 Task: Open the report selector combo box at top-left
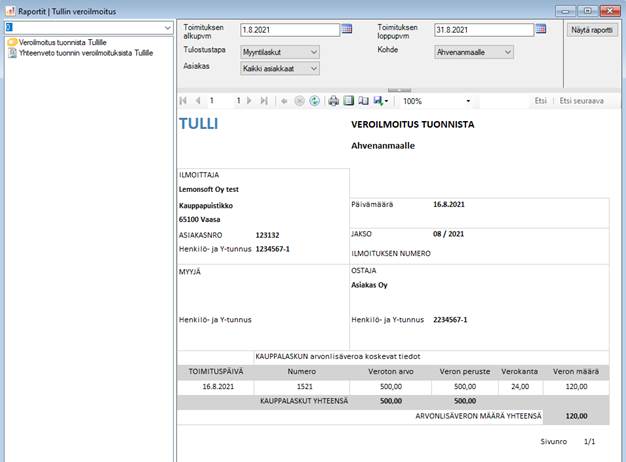[167, 26]
